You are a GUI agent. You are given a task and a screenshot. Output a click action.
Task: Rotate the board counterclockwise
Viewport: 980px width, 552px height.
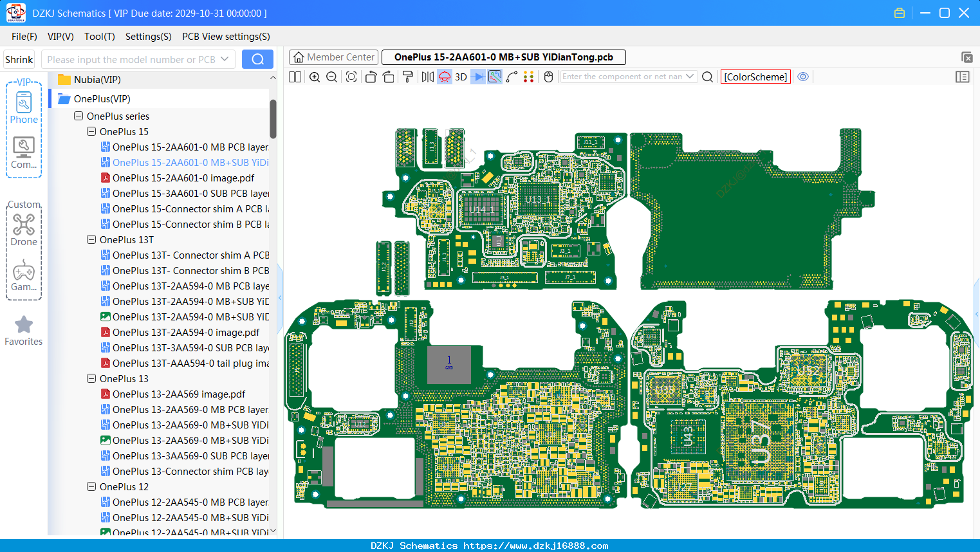(x=371, y=77)
